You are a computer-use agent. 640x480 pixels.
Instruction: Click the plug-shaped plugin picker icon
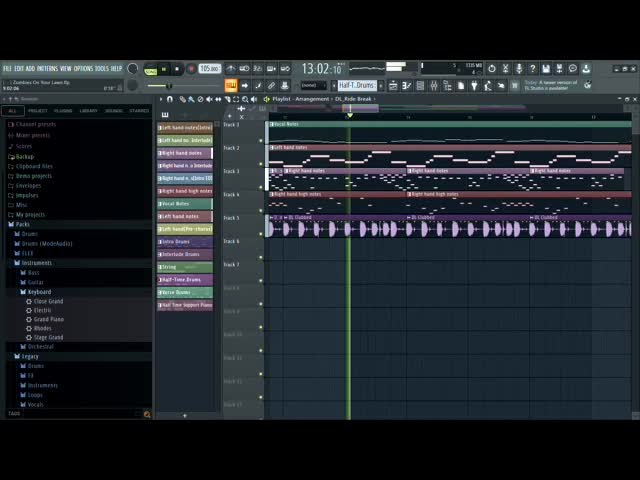point(474,85)
